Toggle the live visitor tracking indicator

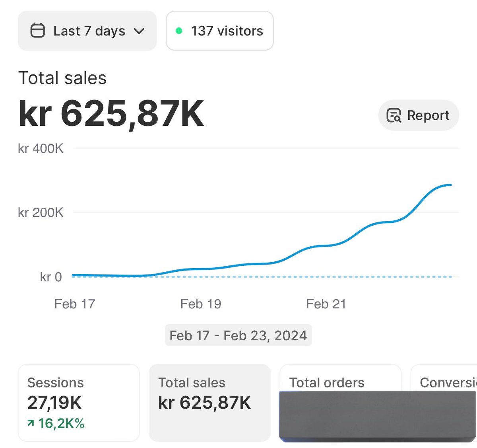pyautogui.click(x=219, y=31)
